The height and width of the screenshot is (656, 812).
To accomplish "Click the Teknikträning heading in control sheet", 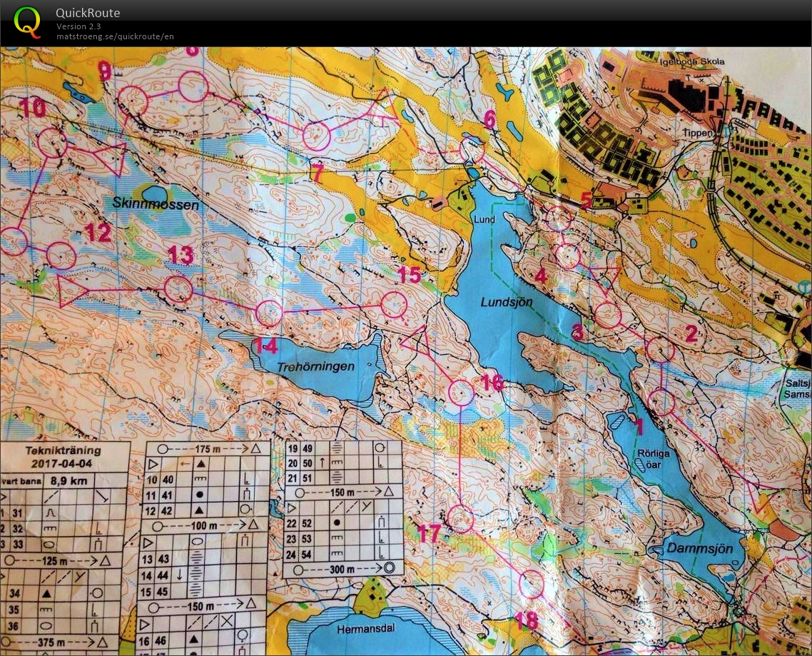I will pos(64,450).
